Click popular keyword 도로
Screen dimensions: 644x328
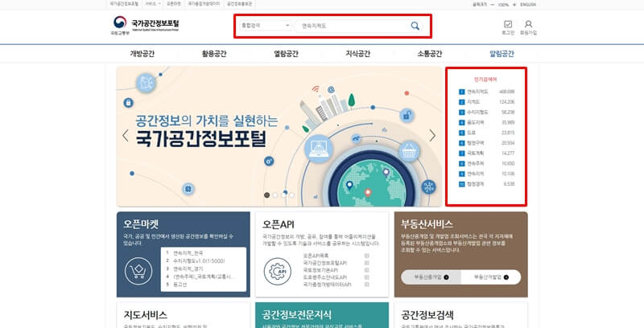(x=471, y=133)
